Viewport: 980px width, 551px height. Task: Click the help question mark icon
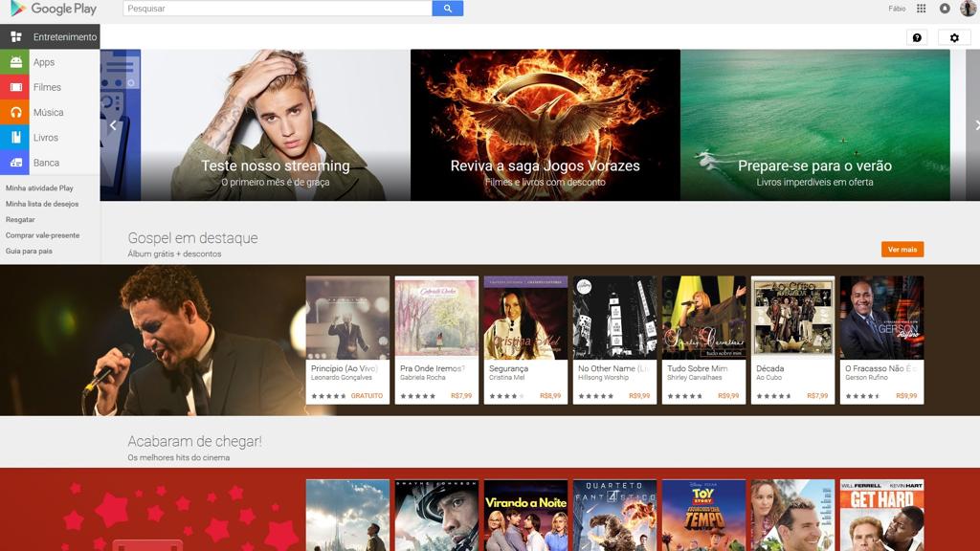coord(917,37)
